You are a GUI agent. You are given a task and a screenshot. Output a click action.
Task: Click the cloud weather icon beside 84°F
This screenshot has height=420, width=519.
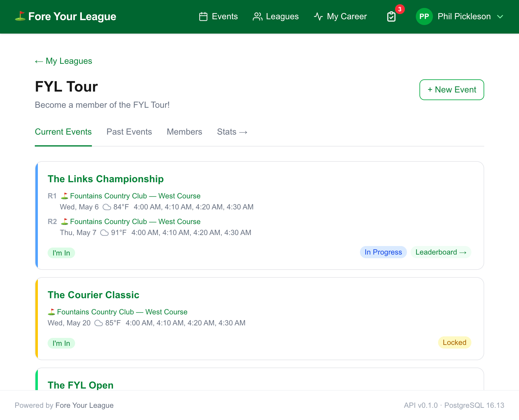coord(107,207)
